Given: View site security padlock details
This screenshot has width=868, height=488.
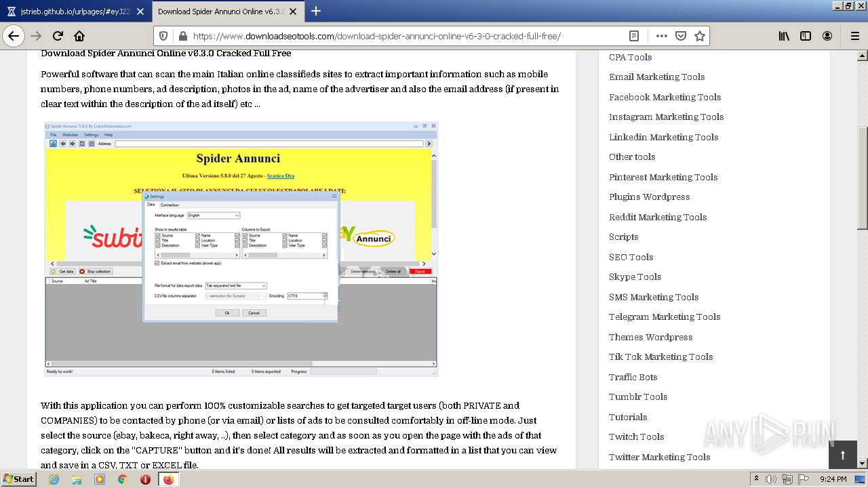Looking at the screenshot, I should click(182, 36).
